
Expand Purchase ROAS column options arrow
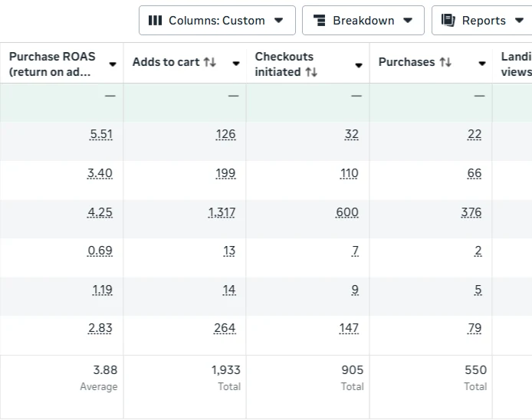(x=113, y=64)
